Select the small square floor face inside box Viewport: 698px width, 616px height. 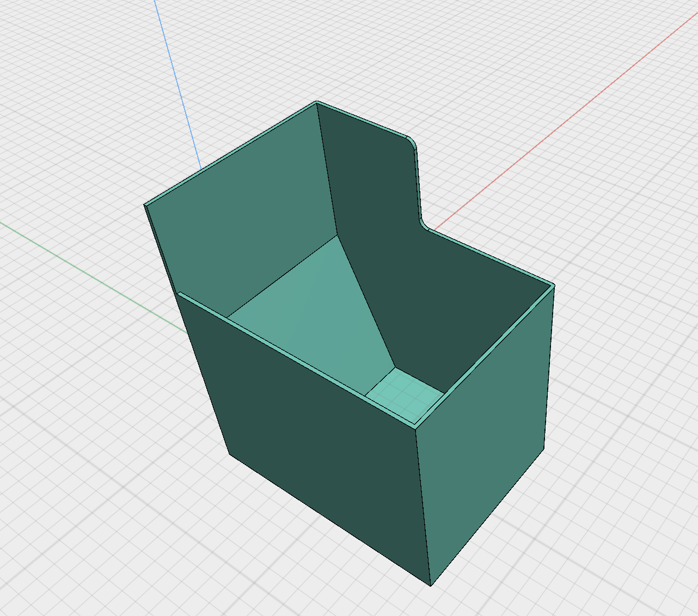click(405, 393)
